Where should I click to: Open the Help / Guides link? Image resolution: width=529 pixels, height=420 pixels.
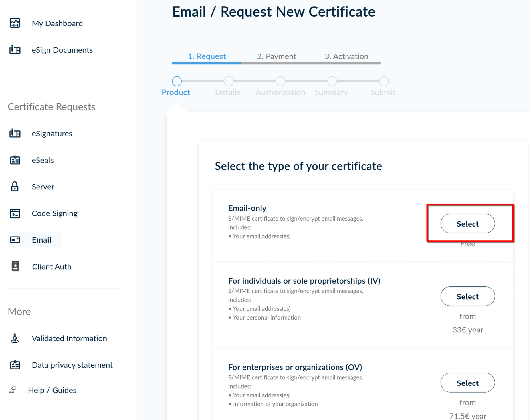click(x=52, y=390)
